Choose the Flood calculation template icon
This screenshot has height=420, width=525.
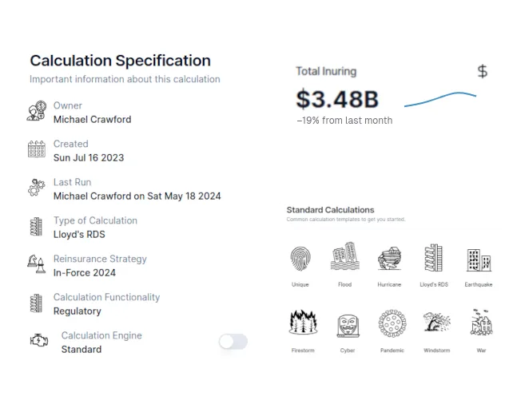click(344, 259)
